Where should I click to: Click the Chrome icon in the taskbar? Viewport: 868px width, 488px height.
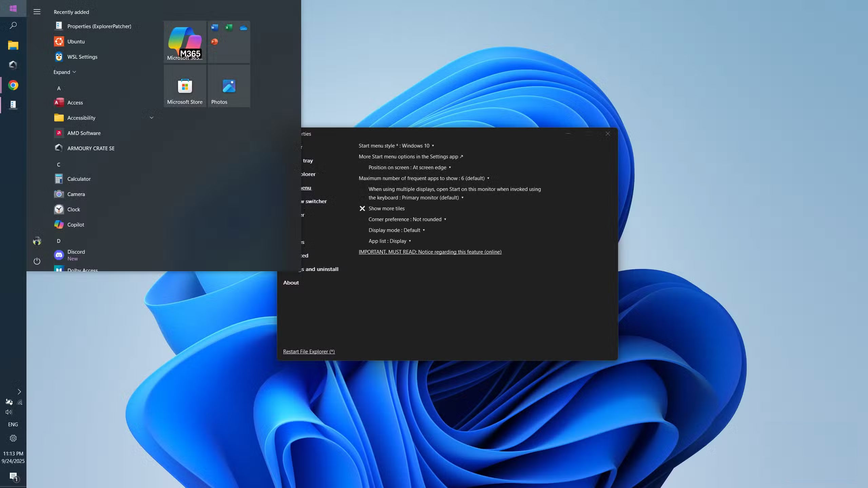click(13, 85)
